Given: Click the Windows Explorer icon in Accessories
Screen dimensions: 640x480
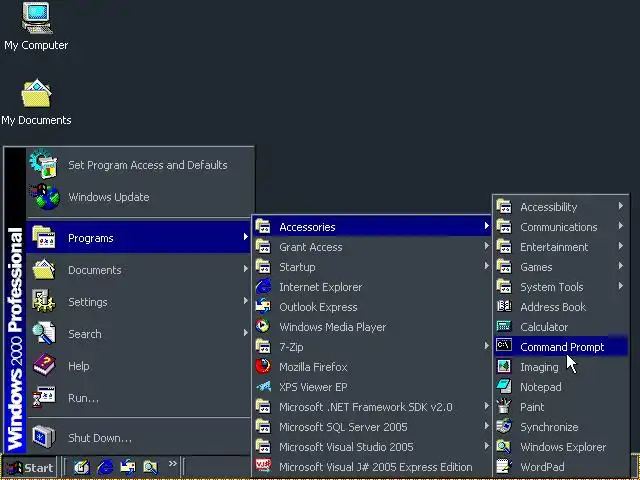Looking at the screenshot, I should (504, 447).
